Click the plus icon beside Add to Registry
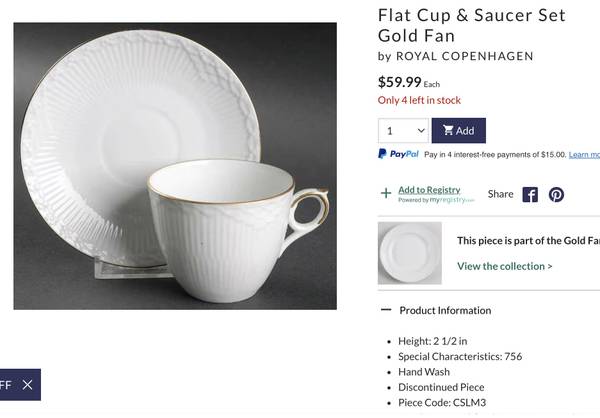The height and width of the screenshot is (418, 600). 386,194
